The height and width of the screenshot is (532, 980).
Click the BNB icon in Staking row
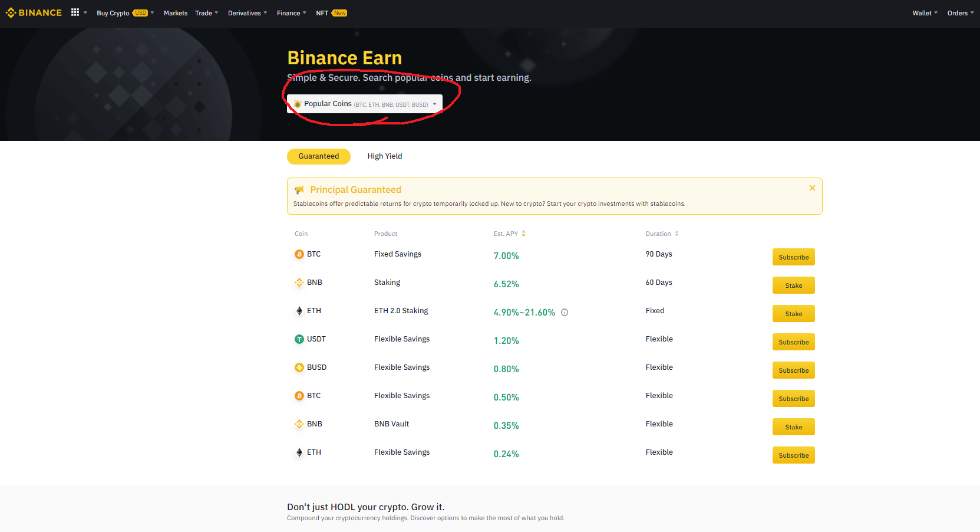pyautogui.click(x=299, y=283)
